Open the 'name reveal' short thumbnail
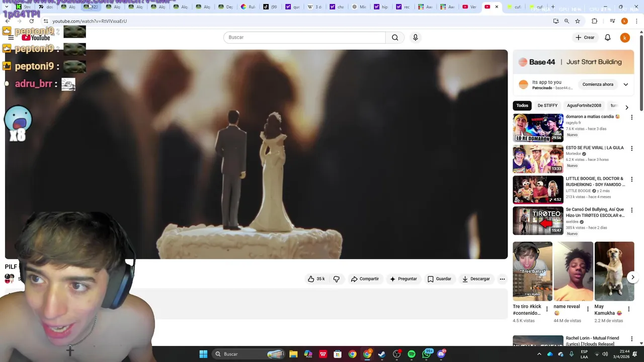644x362 pixels. coord(573,271)
